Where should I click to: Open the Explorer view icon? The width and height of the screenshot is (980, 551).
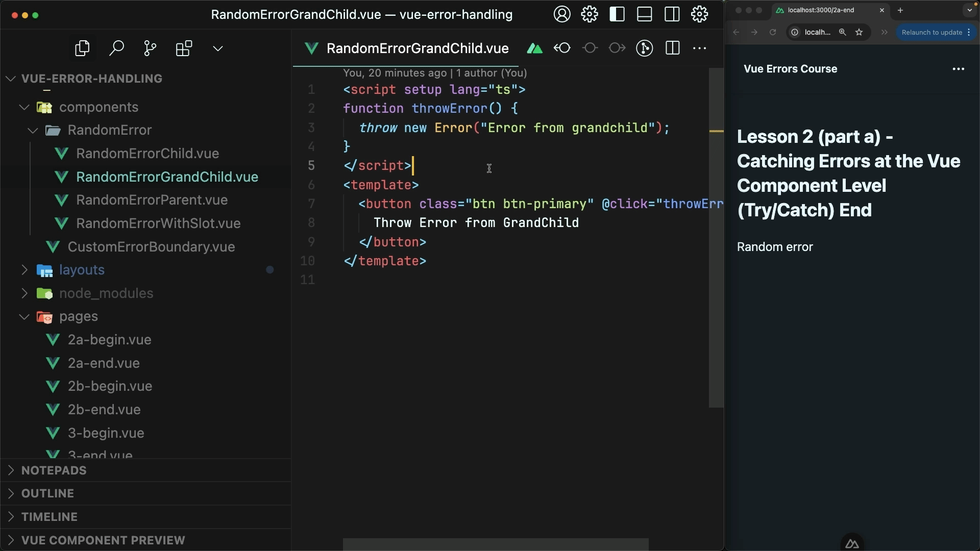[x=82, y=48]
